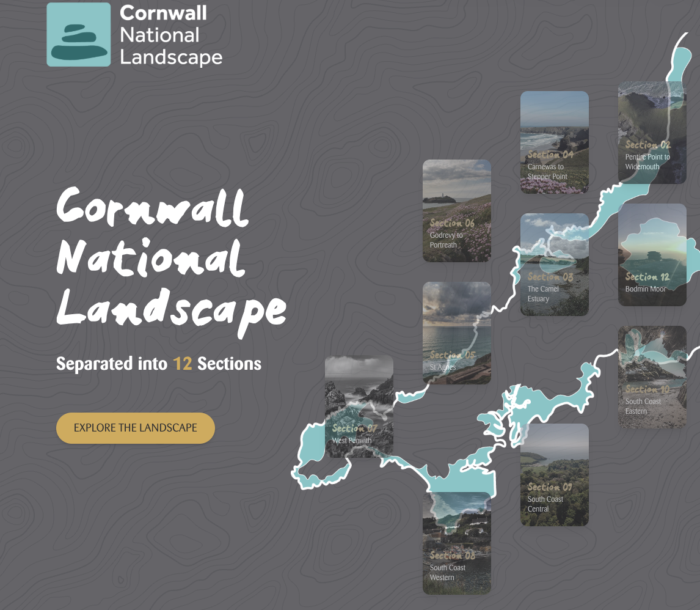Open the Section 05 St Agnes card

(x=457, y=333)
